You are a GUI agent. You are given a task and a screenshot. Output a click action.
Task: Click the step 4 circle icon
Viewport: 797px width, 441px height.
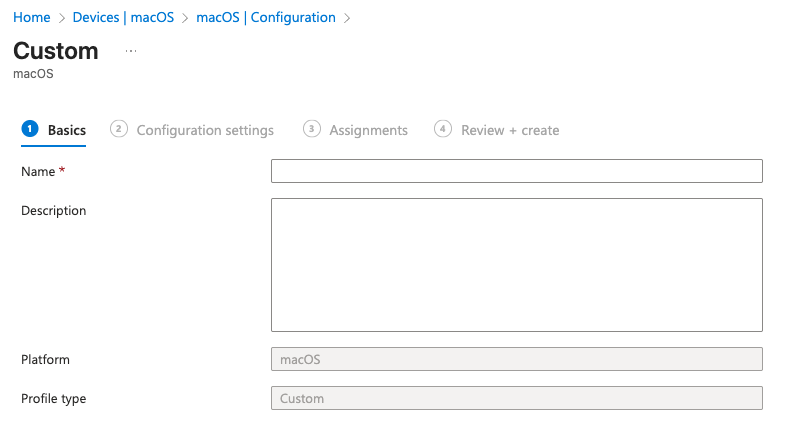[x=443, y=129]
